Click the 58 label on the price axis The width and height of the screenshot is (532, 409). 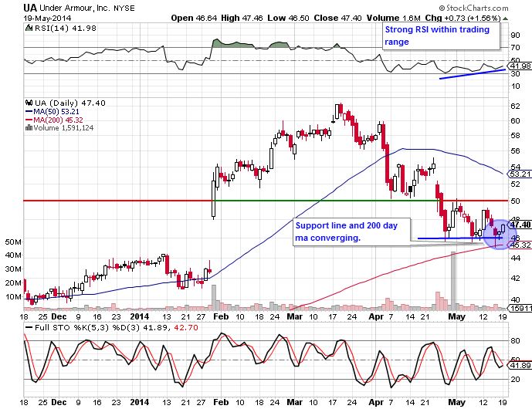515,136
